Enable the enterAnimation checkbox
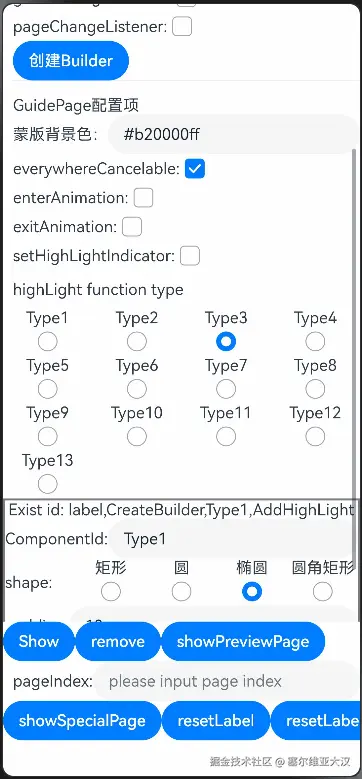The height and width of the screenshot is (779, 362). (144, 198)
